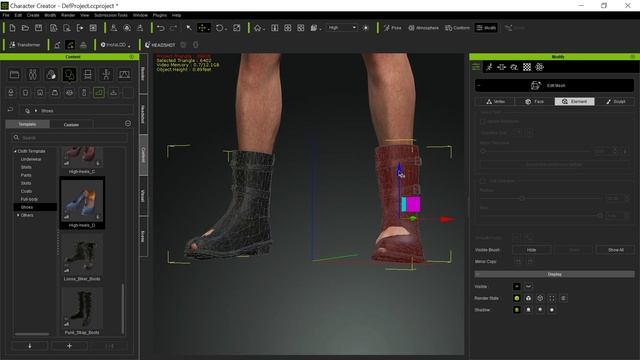
Task: Open the Create menu
Action: [33, 15]
